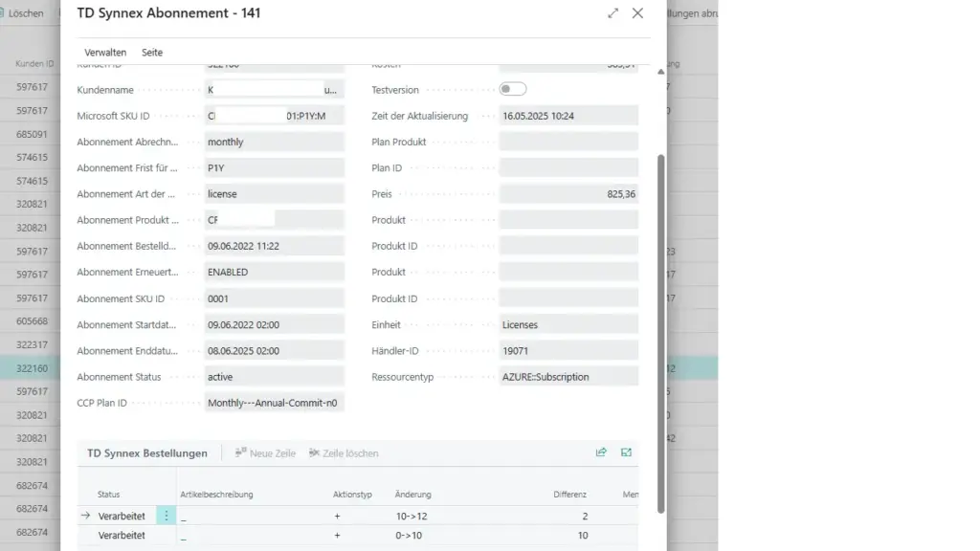The width and height of the screenshot is (980, 551).
Task: Click the Händler-ID field showing 19071
Action: pyautogui.click(x=569, y=350)
